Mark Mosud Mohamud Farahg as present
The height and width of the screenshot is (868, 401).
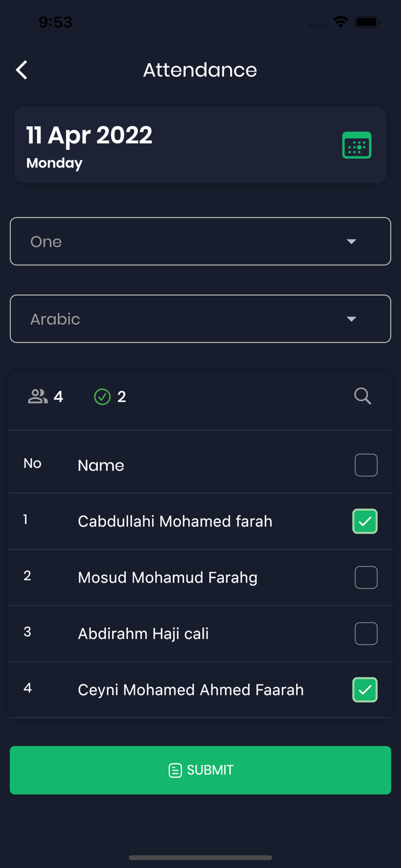[x=366, y=578]
